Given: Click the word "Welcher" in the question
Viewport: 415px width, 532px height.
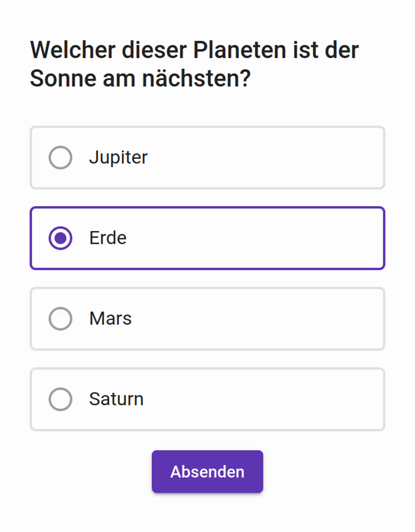Looking at the screenshot, I should [73, 50].
